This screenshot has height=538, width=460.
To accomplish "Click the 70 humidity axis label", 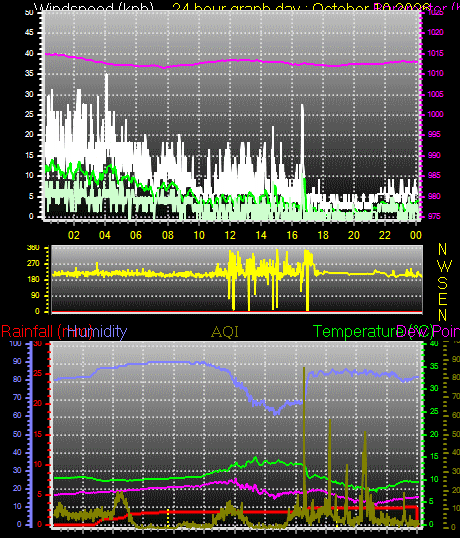I will [17, 398].
